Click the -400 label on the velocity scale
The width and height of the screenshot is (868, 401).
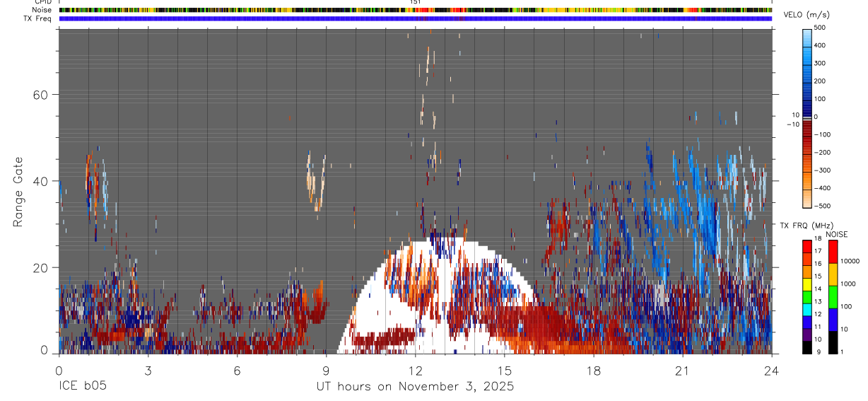click(x=823, y=188)
